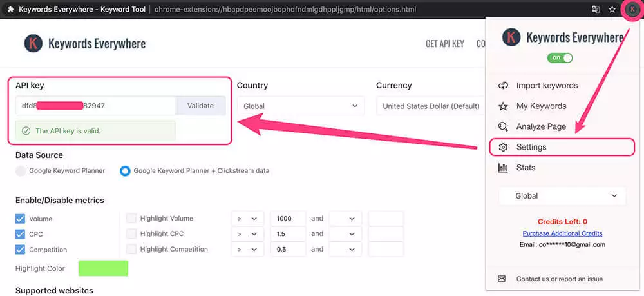Follow the Purchase Additional Credits link
The height and width of the screenshot is (296, 644).
(562, 233)
